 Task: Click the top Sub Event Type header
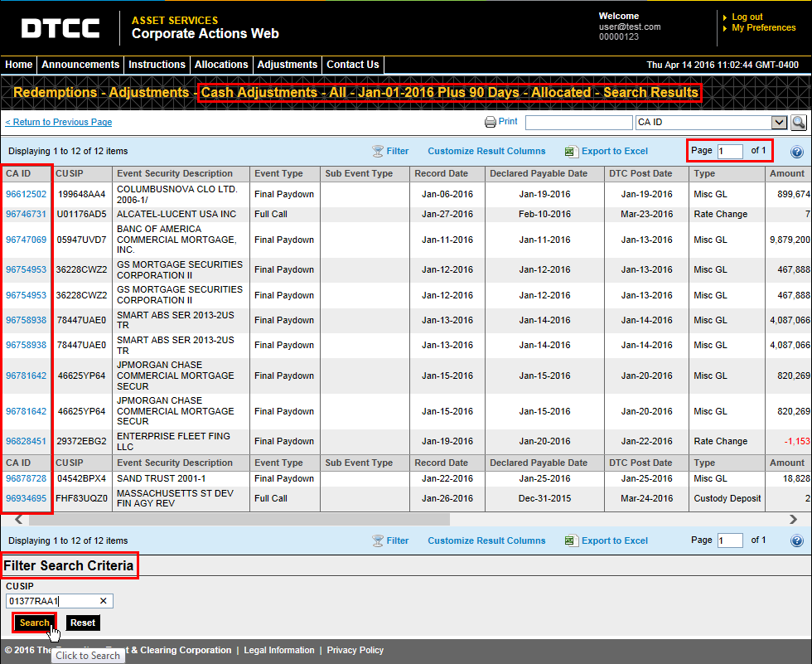(x=365, y=173)
